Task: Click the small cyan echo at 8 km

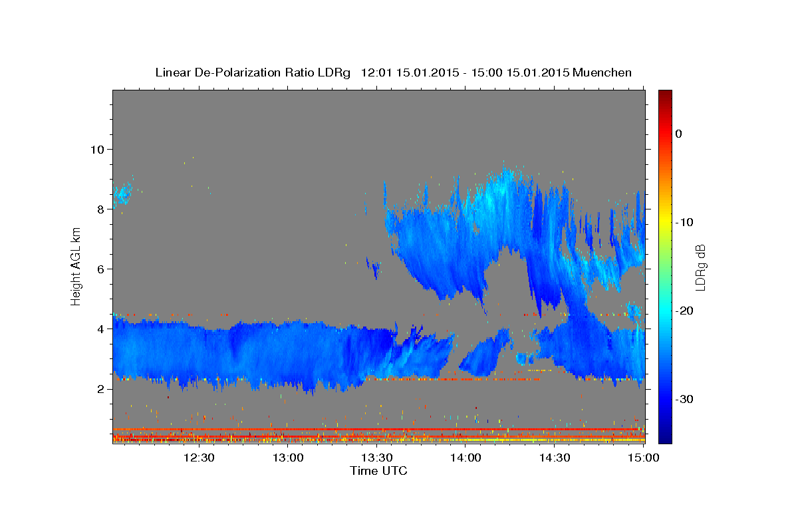Action: point(122,194)
